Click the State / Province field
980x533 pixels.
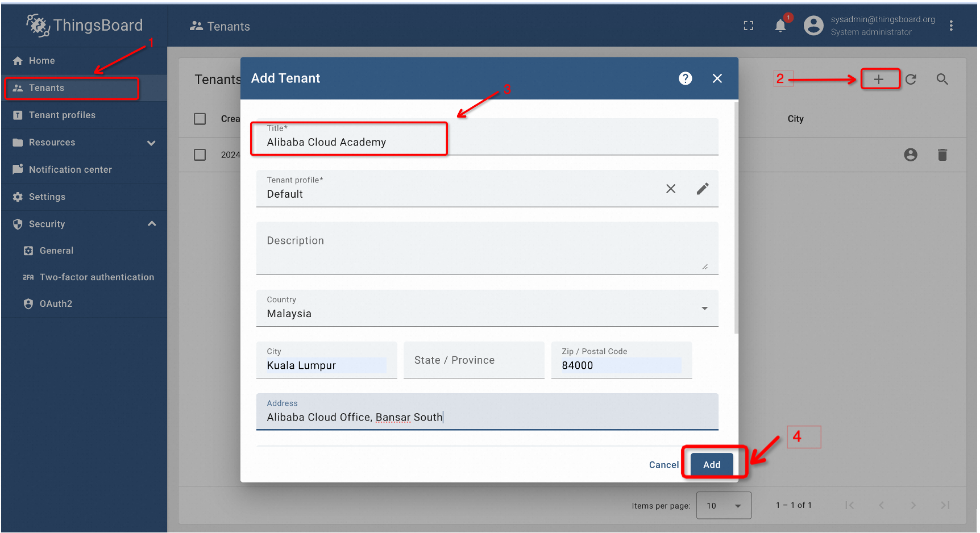(474, 360)
